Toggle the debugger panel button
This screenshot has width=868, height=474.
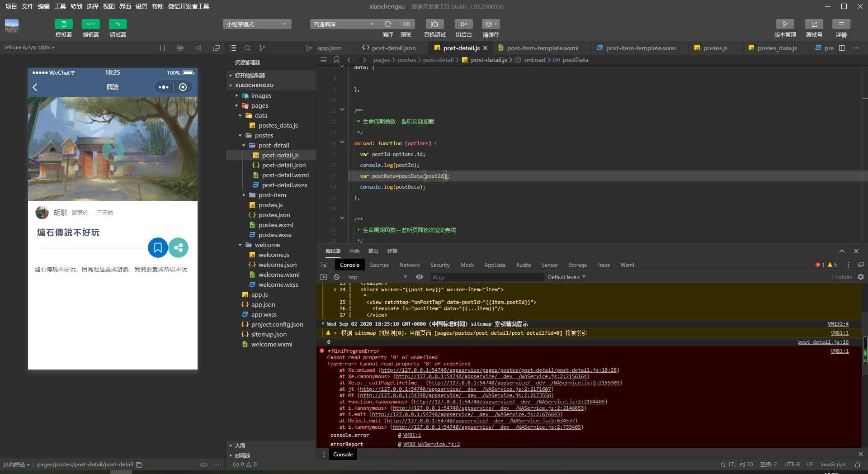(x=118, y=24)
